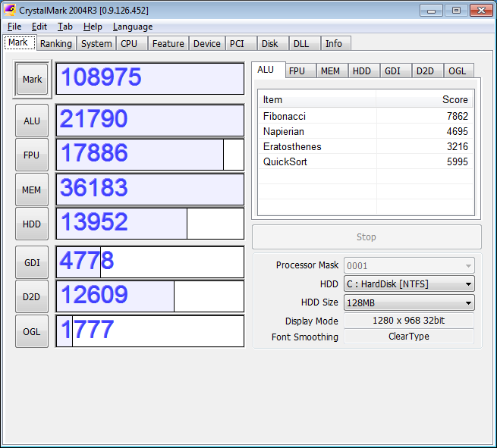Select the OGL results tab
This screenshot has height=448, width=497.
(458, 70)
